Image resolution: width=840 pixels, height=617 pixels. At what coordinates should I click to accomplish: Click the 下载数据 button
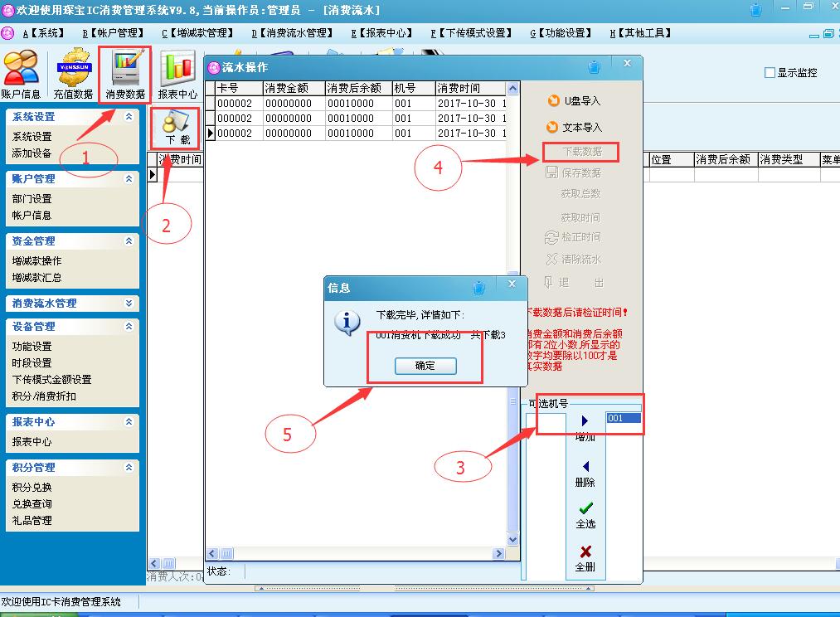point(580,152)
